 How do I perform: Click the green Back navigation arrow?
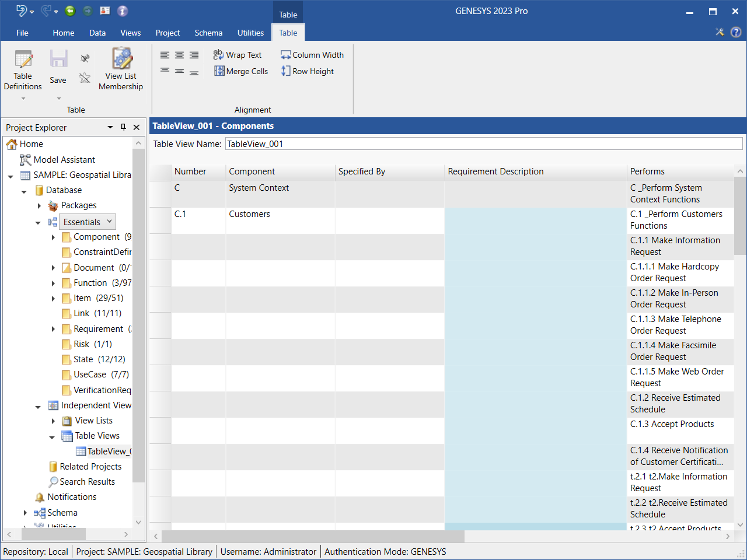click(70, 10)
